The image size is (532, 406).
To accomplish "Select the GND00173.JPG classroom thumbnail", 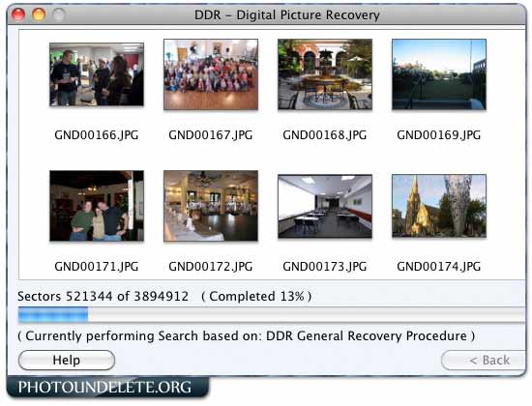I will (325, 206).
